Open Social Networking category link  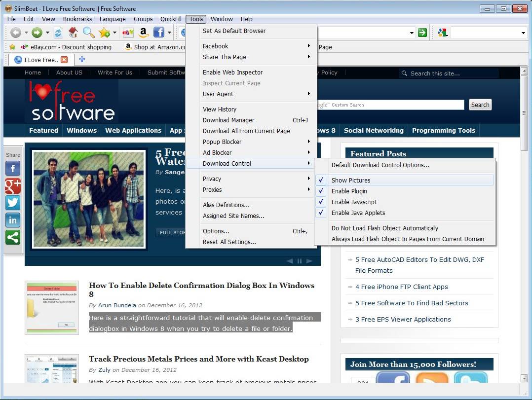374,130
